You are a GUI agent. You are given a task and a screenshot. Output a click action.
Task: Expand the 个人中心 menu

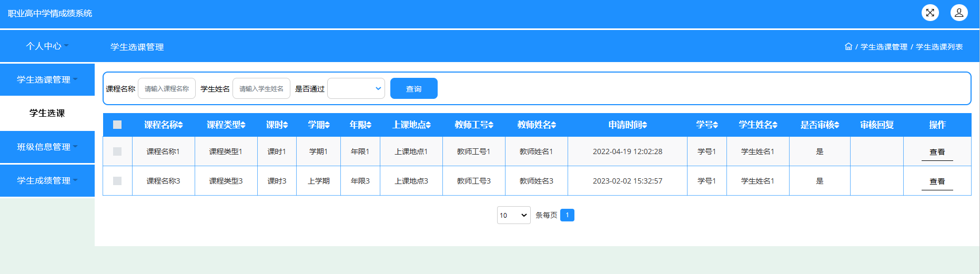coord(47,46)
